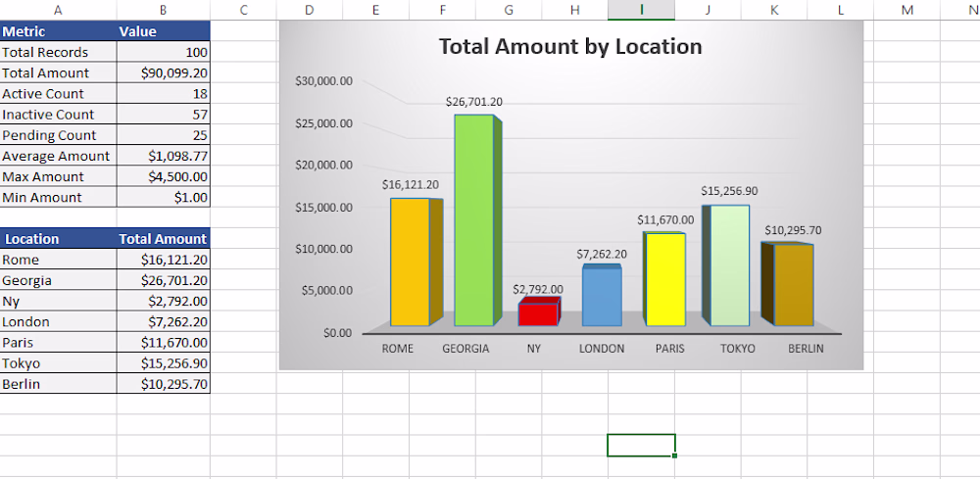This screenshot has width=980, height=479.
Task: Select the Pending Count cell
Action: 58,134
